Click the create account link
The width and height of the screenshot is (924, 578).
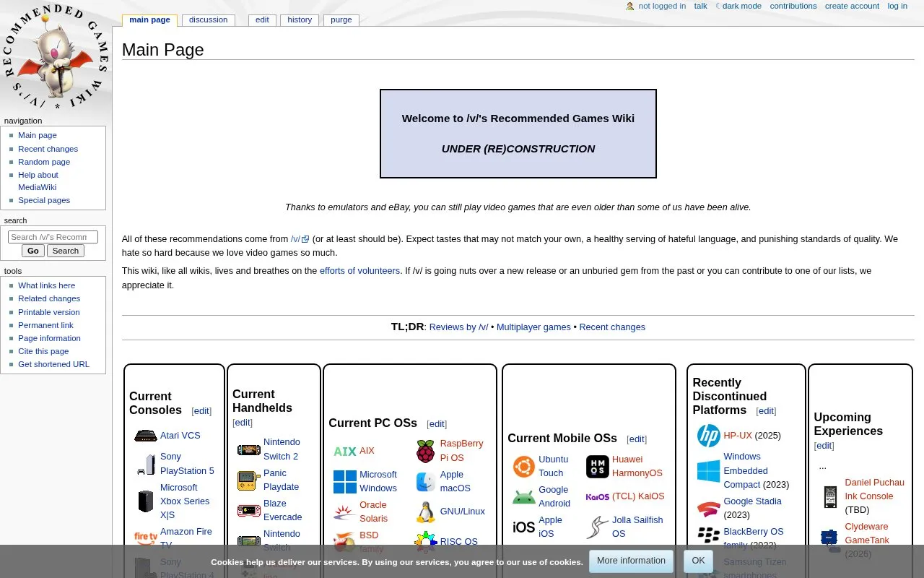[x=852, y=6]
